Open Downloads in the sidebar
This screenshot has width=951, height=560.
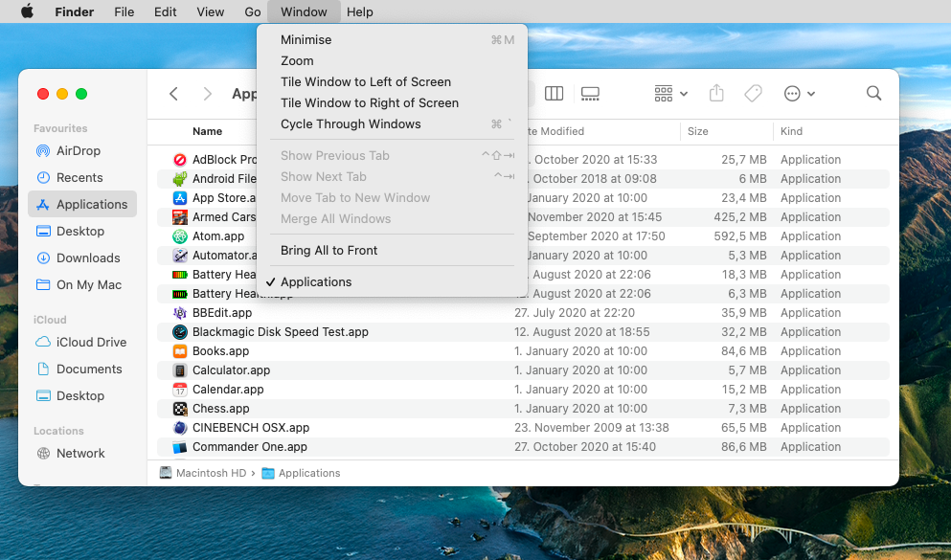(81, 258)
